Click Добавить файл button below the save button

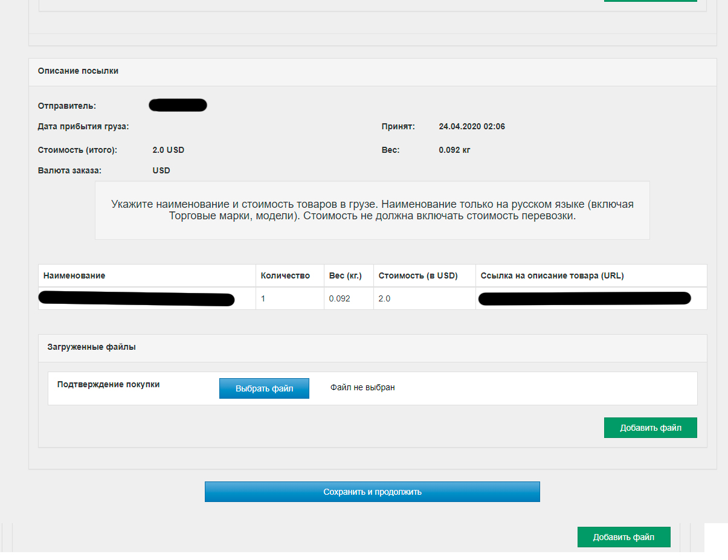coord(623,537)
